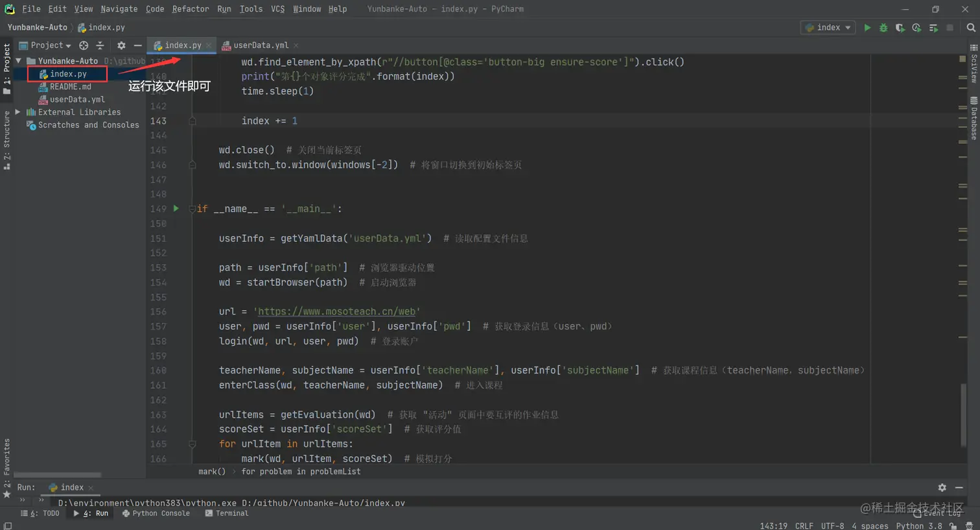980x530 pixels.
Task: Run index with Coverage
Action: [x=900, y=28]
